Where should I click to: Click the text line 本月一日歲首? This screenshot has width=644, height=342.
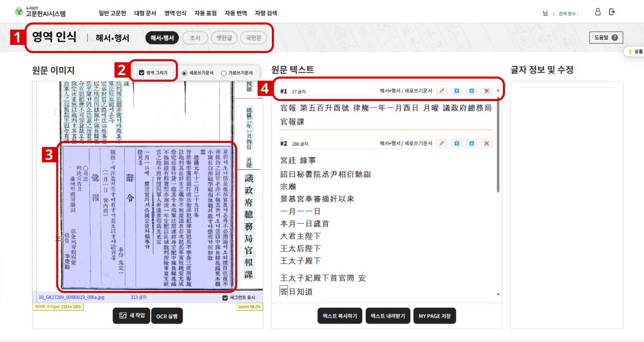tap(305, 224)
